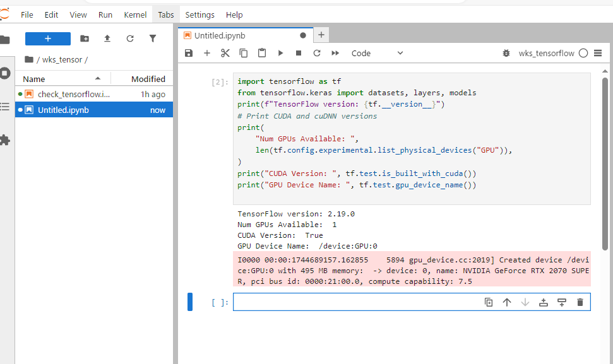613x364 pixels.
Task: Click the notebook vertical scrollbar thumb
Action: coord(605,164)
